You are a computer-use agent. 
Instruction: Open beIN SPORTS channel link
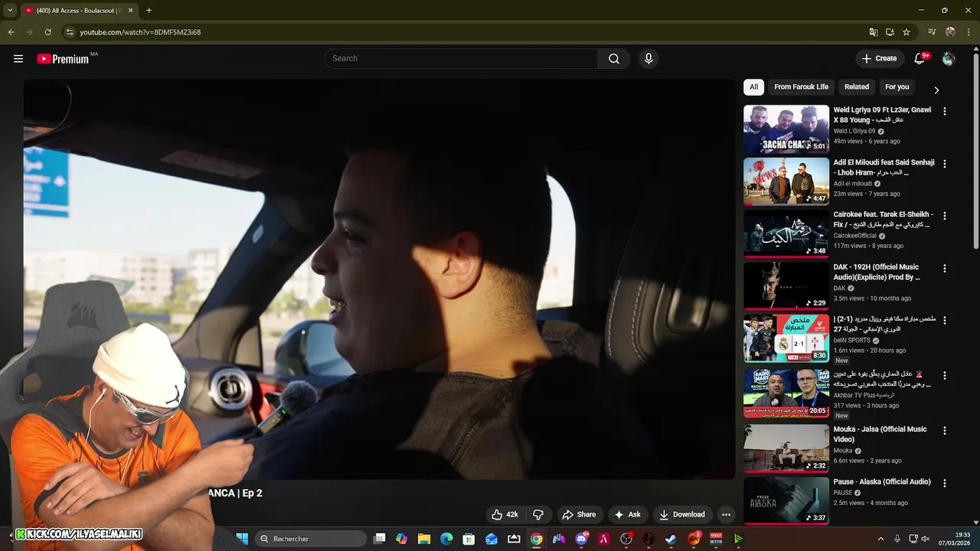[x=851, y=341]
